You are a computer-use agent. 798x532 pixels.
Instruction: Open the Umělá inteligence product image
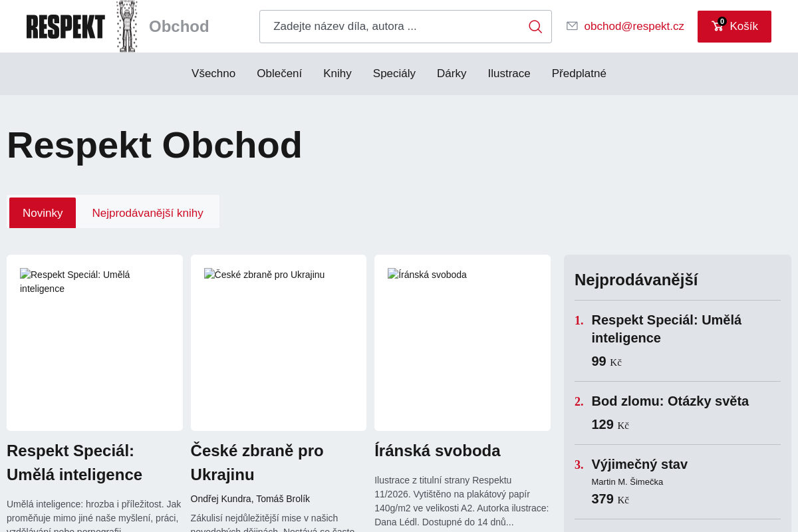click(x=94, y=342)
